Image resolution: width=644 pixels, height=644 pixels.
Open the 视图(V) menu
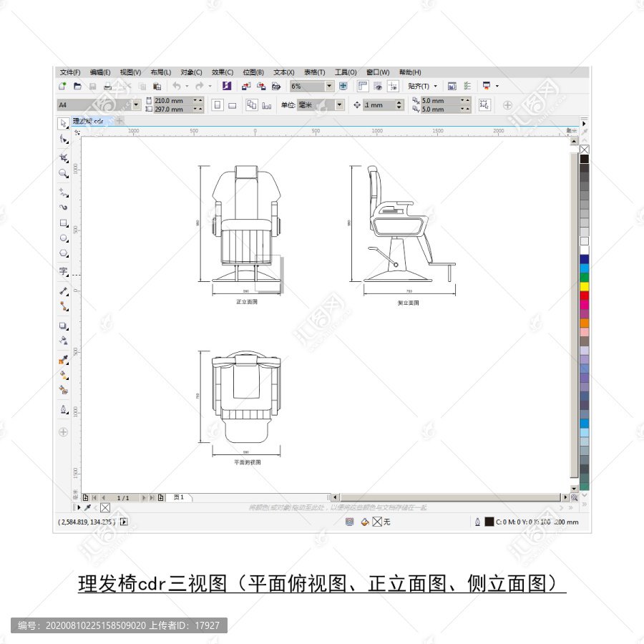pos(131,72)
